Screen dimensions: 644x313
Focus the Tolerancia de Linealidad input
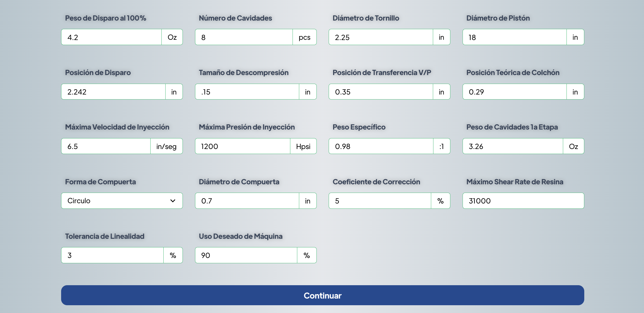coord(112,255)
